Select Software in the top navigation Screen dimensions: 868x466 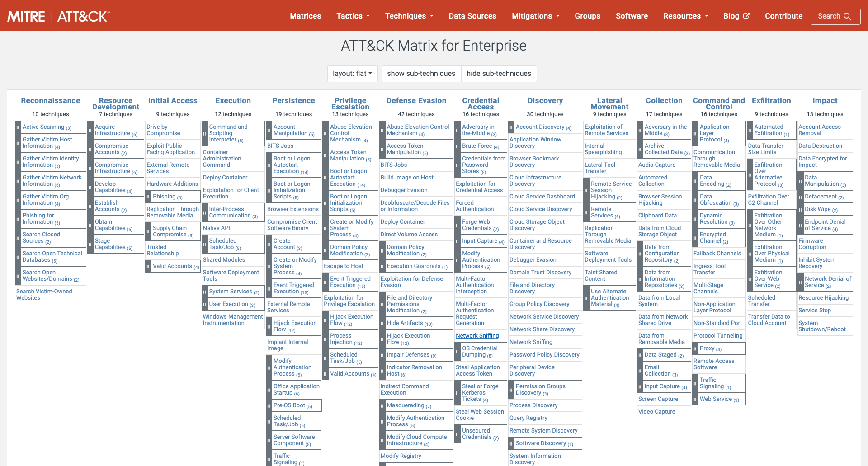pyautogui.click(x=632, y=16)
